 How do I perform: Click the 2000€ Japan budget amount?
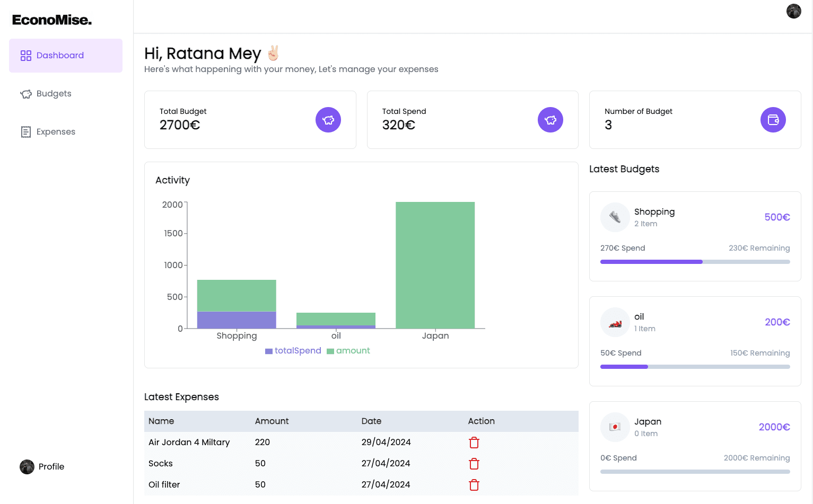click(x=774, y=427)
